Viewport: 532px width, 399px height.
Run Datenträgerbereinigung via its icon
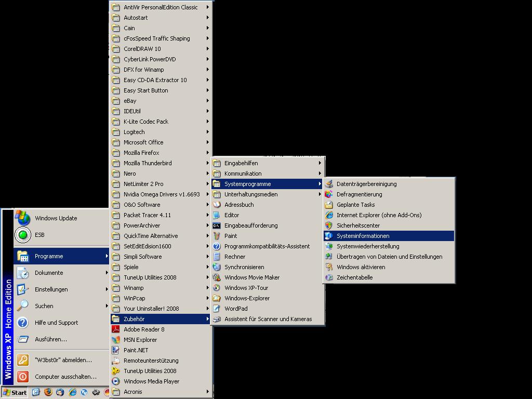pyautogui.click(x=329, y=184)
